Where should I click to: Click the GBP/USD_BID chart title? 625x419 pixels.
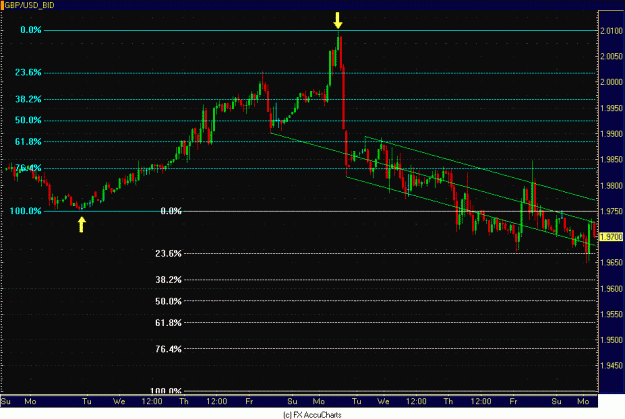(29, 5)
